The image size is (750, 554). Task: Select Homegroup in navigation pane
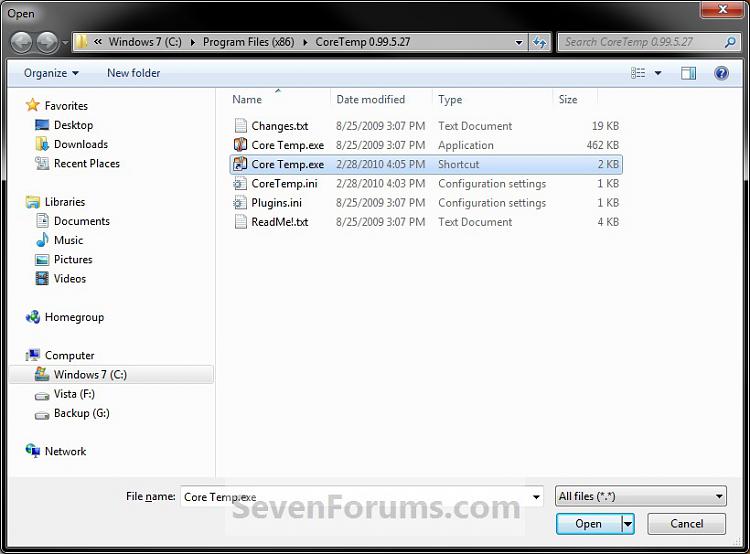click(74, 317)
